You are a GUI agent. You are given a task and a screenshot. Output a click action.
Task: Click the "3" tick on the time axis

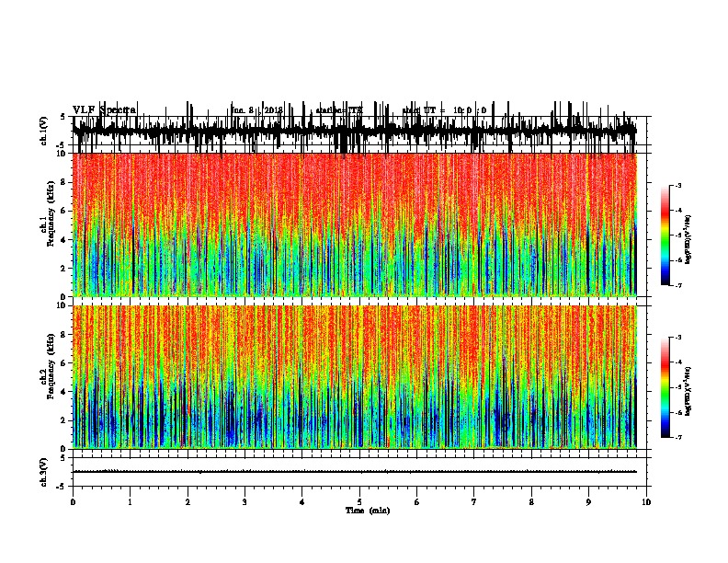coord(245,502)
